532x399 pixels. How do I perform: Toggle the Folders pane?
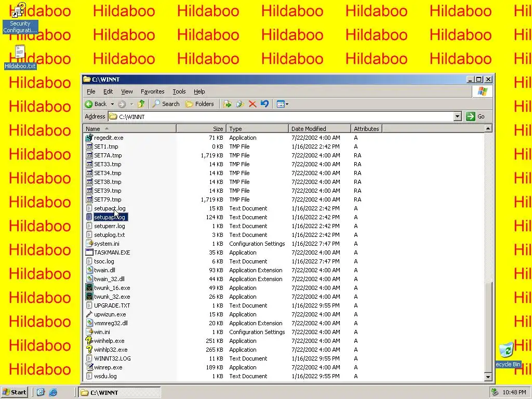(x=199, y=104)
